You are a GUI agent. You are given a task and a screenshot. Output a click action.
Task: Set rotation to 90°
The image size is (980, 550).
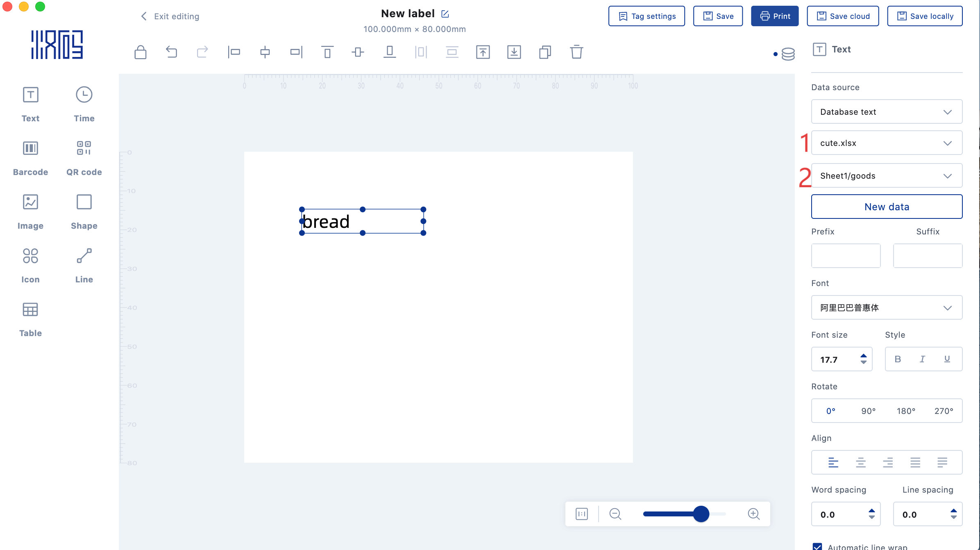pyautogui.click(x=868, y=411)
